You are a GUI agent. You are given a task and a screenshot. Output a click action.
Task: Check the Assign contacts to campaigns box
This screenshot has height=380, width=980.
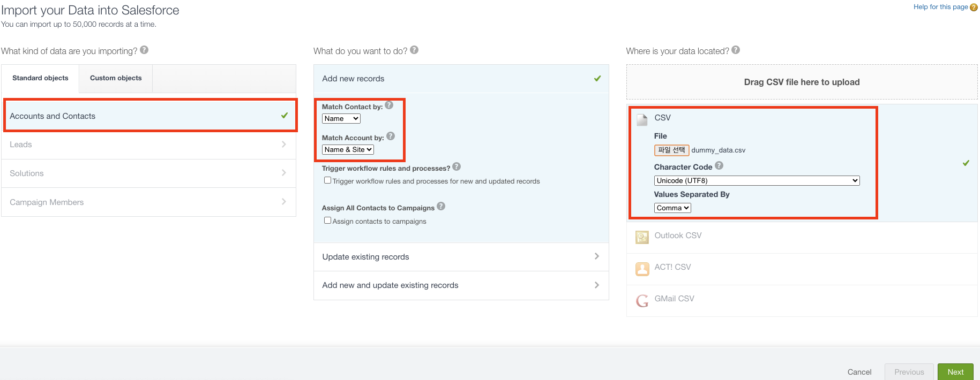[x=327, y=221]
